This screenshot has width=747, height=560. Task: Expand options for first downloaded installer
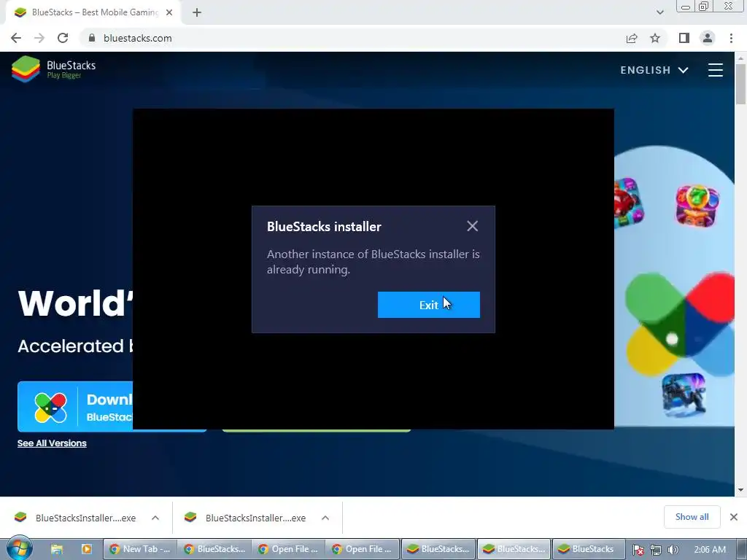coord(155,518)
